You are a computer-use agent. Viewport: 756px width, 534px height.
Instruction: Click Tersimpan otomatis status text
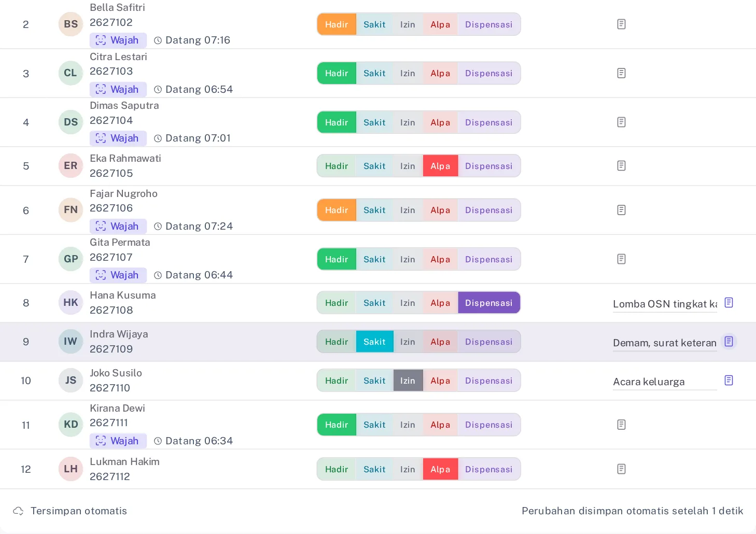(79, 511)
